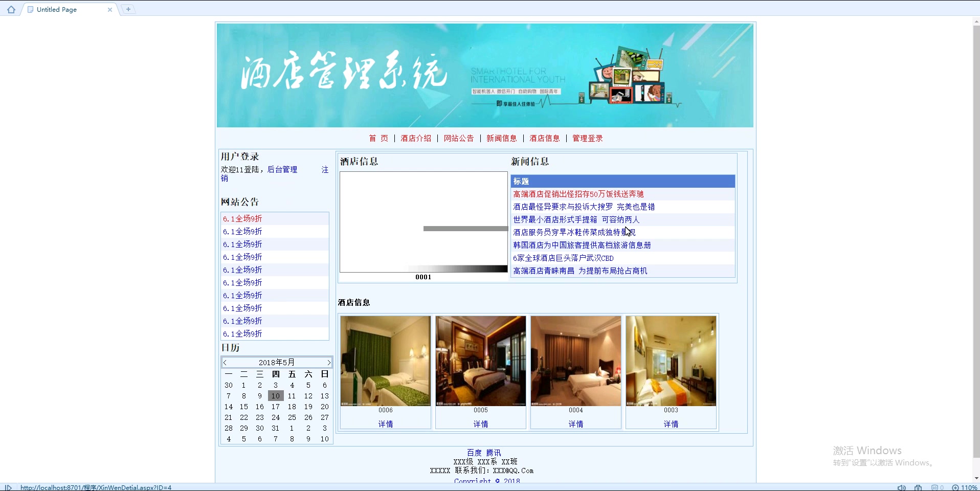
Task: Click the 标题 news table header
Action: (622, 181)
